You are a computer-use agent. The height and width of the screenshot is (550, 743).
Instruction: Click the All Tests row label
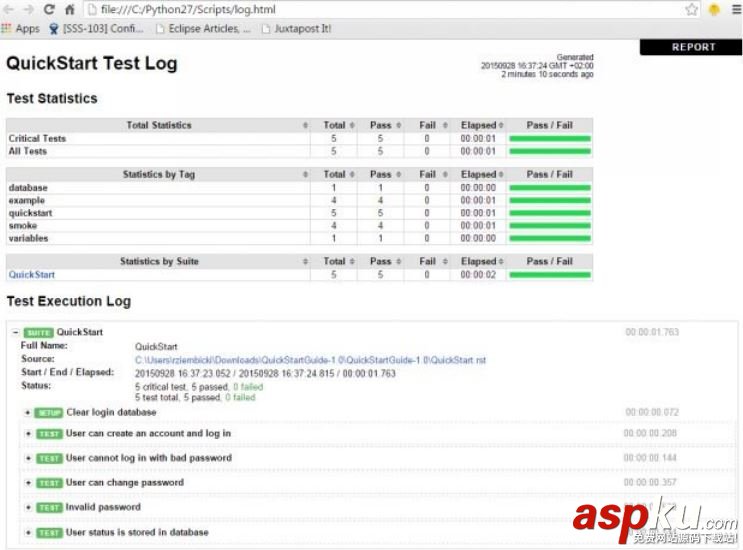(27, 151)
